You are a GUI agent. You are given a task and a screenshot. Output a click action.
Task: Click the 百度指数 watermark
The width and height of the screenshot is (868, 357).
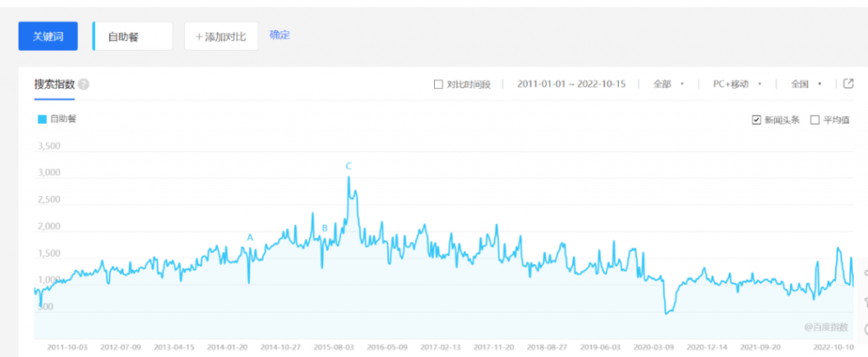click(x=826, y=327)
